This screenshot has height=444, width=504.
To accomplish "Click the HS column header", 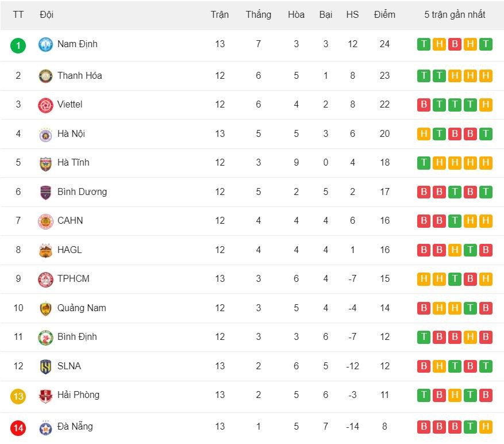I will [x=352, y=14].
